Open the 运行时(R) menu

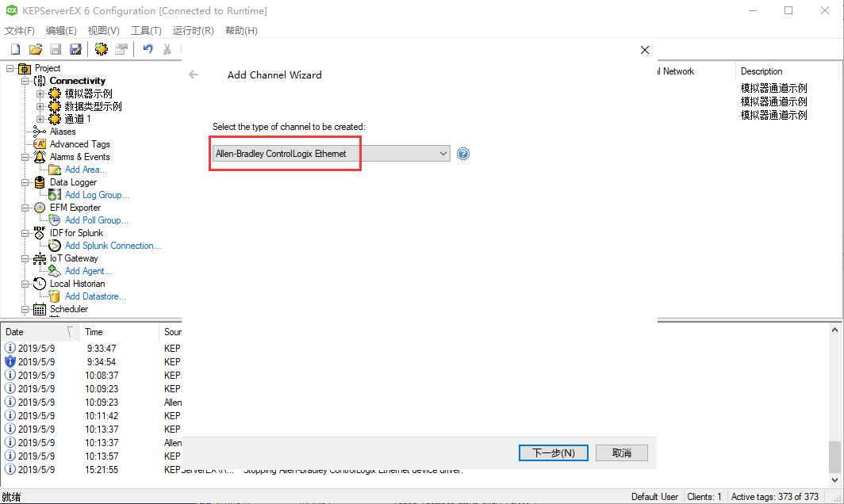pos(193,31)
